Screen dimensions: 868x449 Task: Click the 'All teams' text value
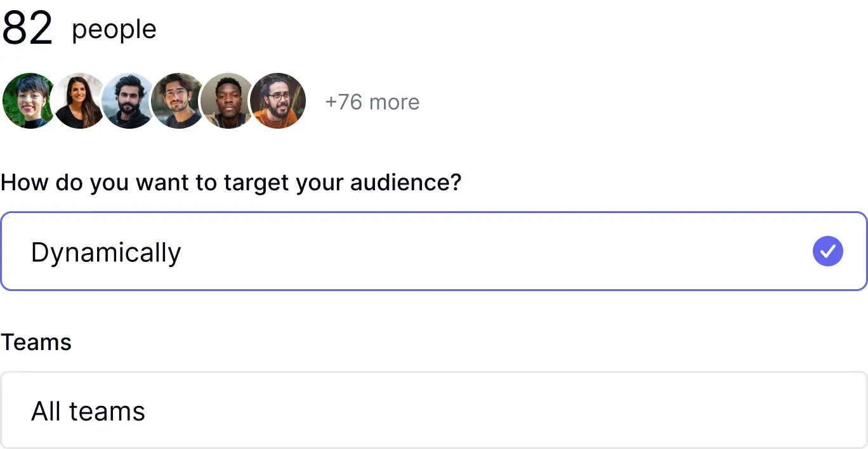coord(88,412)
